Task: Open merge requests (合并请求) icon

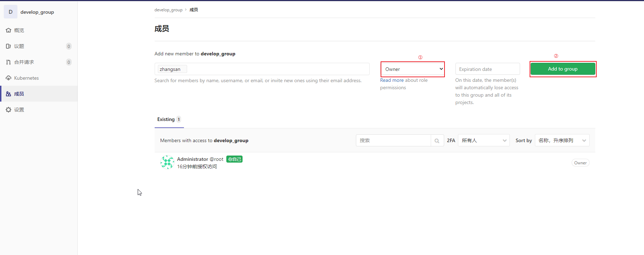Action: tap(8, 62)
